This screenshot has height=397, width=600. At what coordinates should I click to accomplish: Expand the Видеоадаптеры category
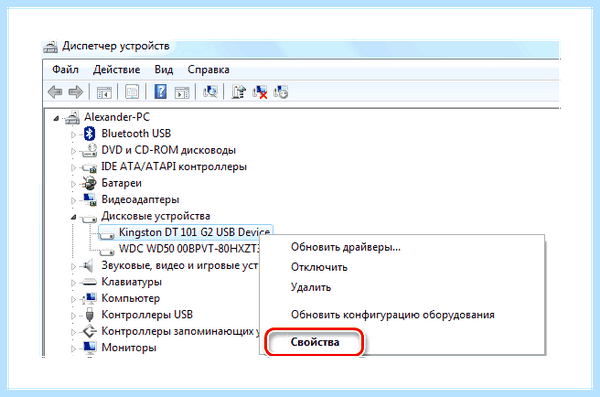(x=73, y=201)
